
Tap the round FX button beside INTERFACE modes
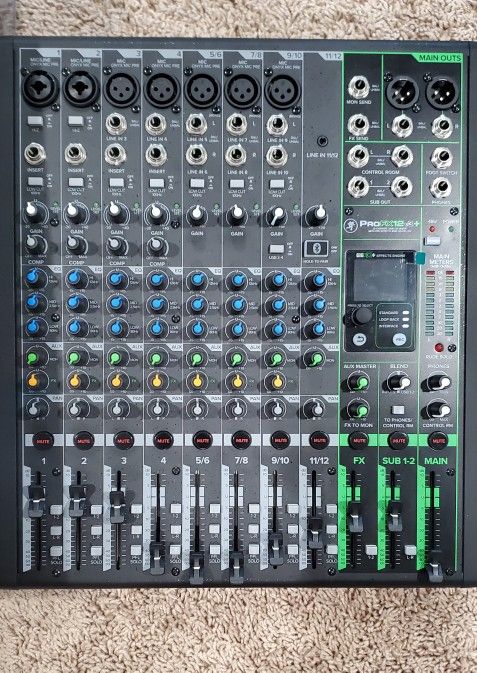pyautogui.click(x=399, y=339)
